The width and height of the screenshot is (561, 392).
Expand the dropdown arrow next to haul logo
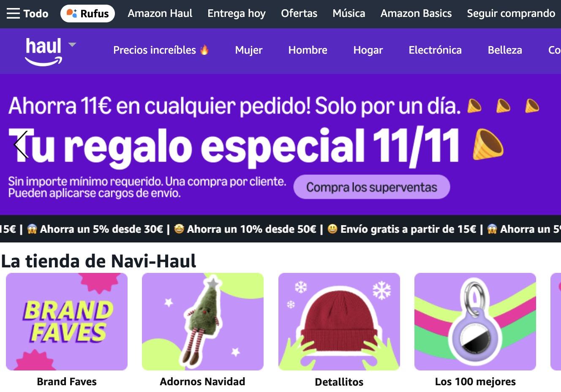pyautogui.click(x=72, y=44)
